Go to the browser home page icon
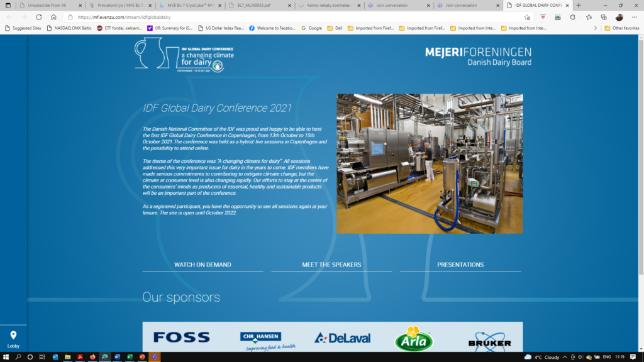The width and height of the screenshot is (644, 362). (53, 17)
